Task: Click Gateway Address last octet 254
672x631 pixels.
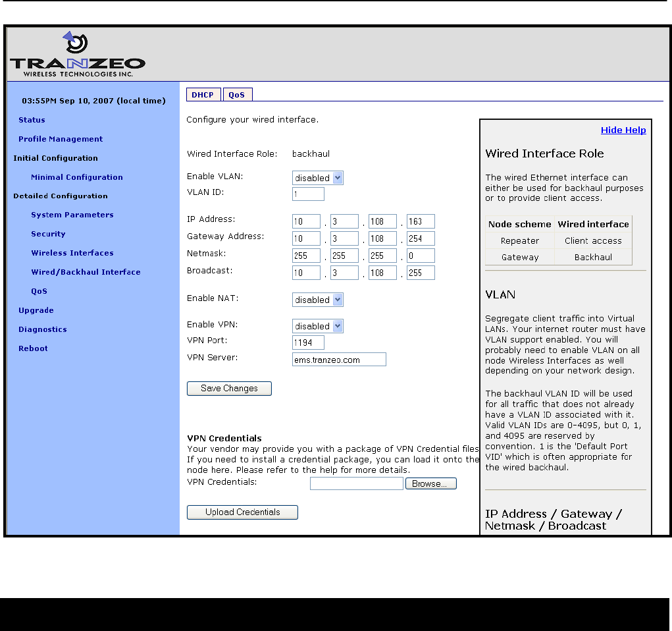Action: pos(421,238)
